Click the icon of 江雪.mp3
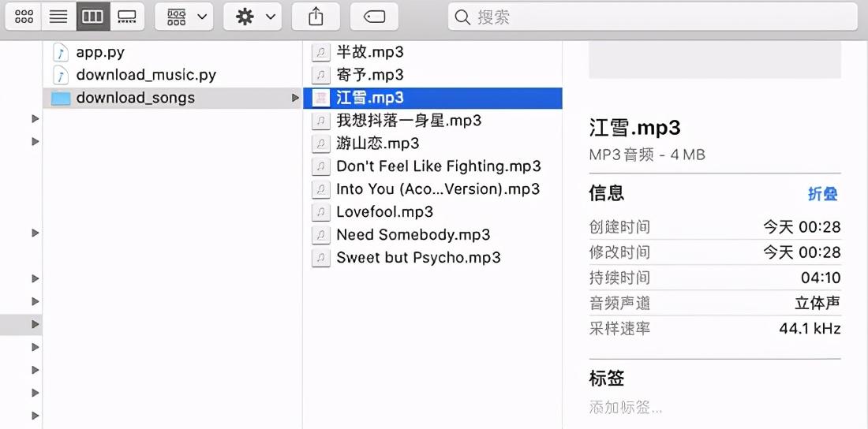Image resolution: width=868 pixels, height=429 pixels. [x=320, y=98]
